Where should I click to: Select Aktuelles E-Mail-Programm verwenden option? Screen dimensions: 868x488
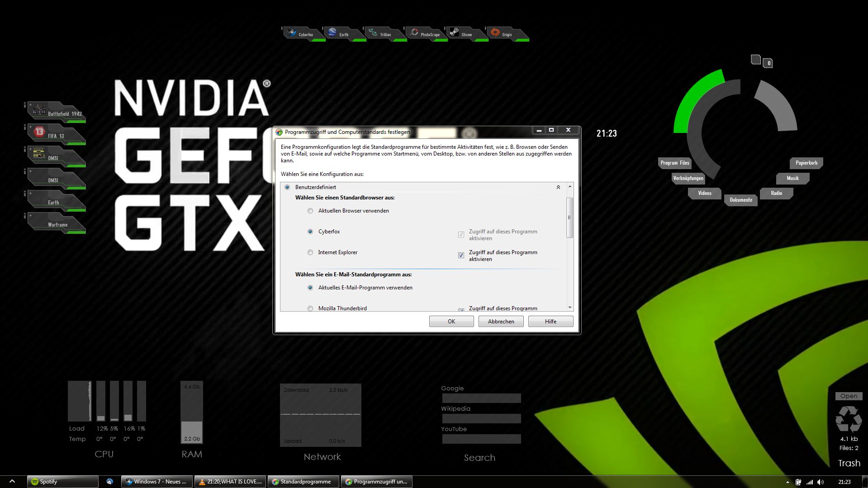point(310,288)
